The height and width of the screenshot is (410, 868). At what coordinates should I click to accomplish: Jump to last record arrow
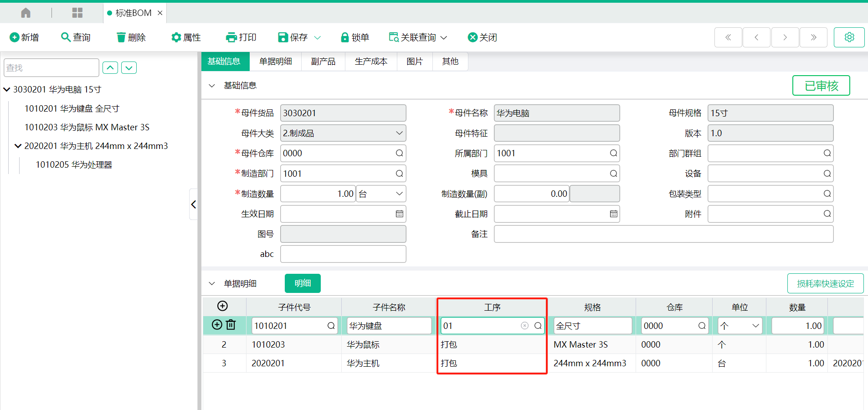click(x=813, y=37)
